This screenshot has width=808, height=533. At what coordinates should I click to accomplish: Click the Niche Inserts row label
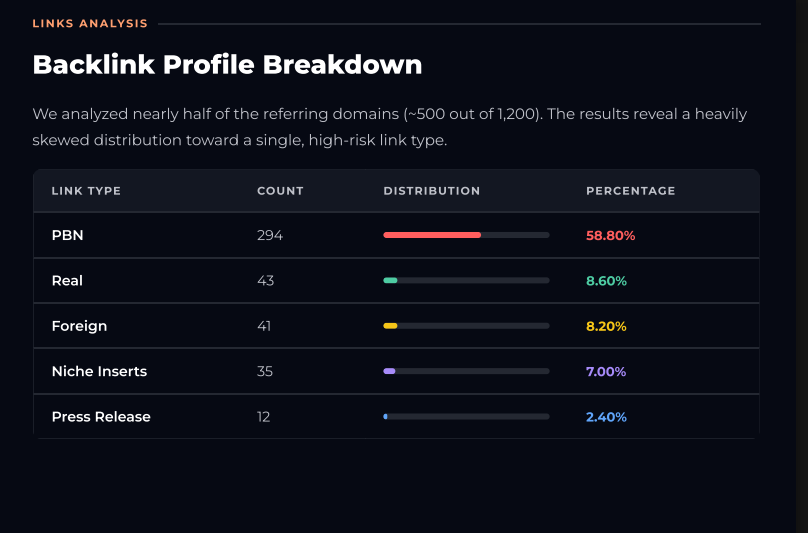click(99, 371)
